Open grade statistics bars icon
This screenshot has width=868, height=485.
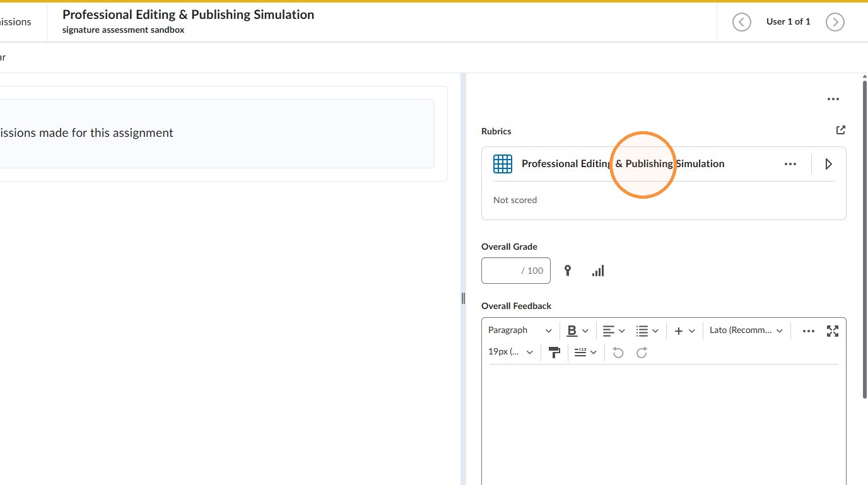tap(598, 271)
